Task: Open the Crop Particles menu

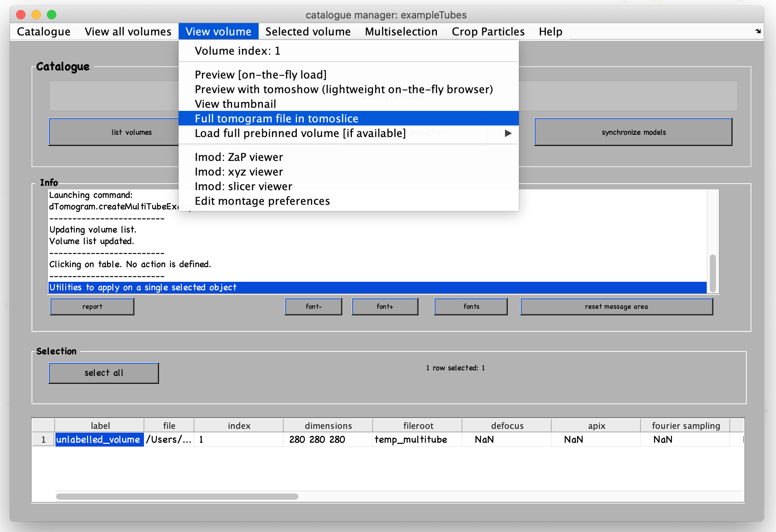Action: pyautogui.click(x=488, y=32)
